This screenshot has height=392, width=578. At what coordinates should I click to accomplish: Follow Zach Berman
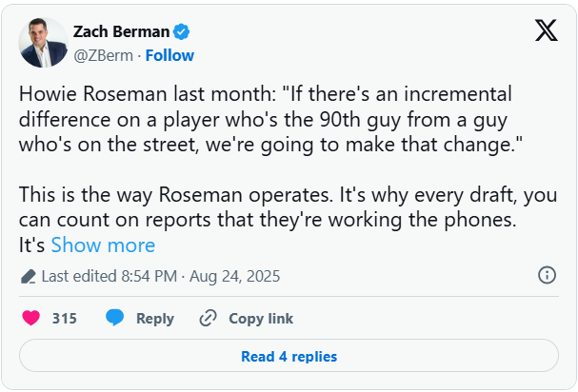169,55
